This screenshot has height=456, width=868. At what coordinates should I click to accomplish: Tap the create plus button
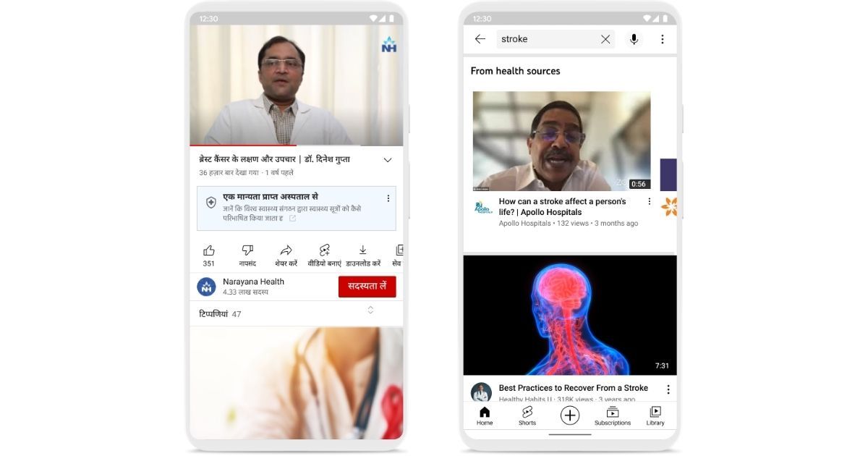570,415
